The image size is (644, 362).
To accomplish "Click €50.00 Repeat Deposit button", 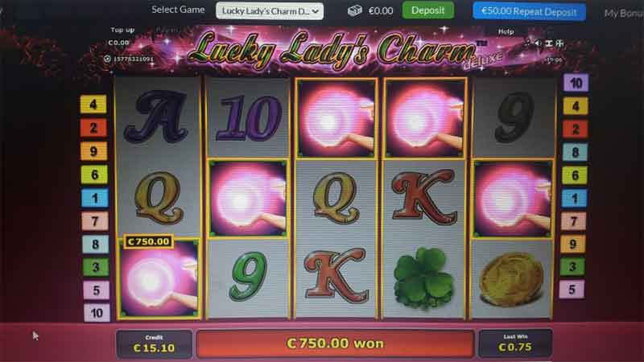I will [529, 11].
